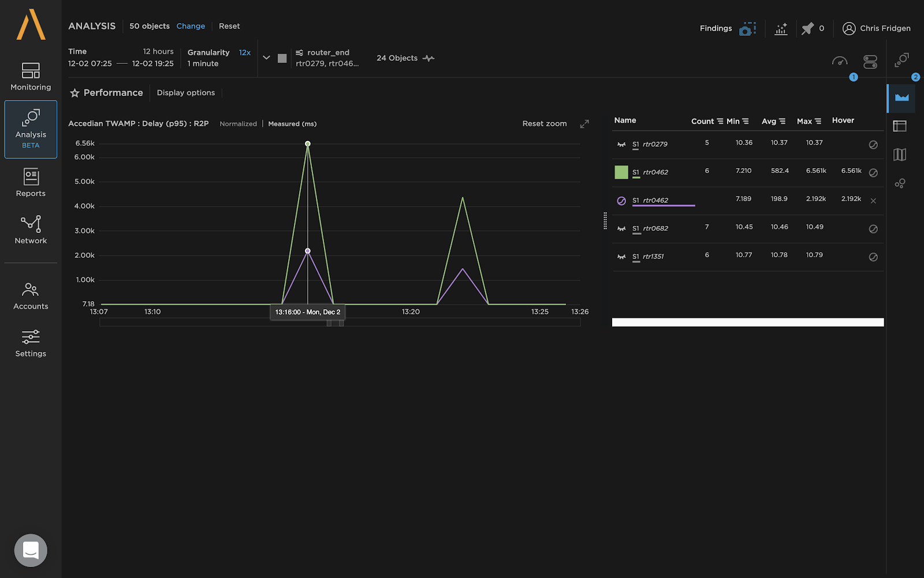924x578 pixels.
Task: Open the Findings camera icon
Action: (x=747, y=28)
